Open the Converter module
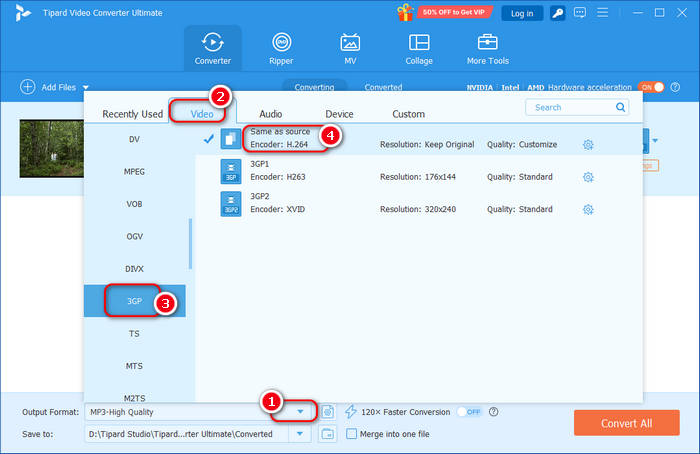 212,49
